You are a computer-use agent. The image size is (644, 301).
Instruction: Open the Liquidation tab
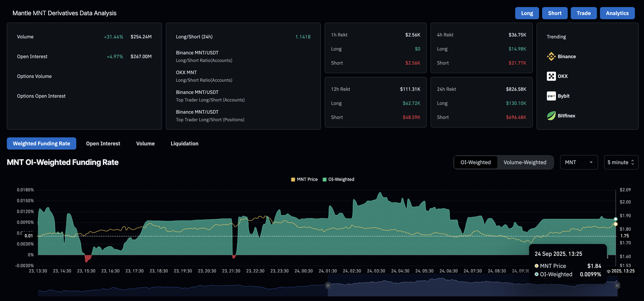184,144
